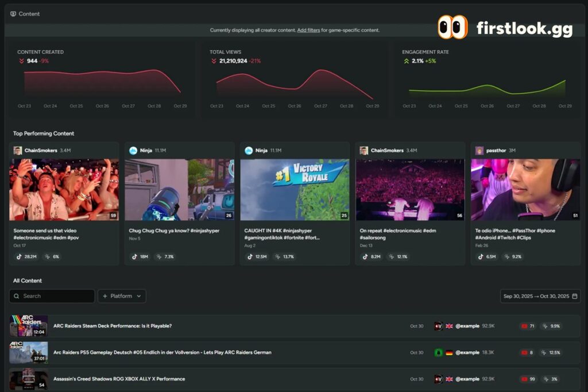Click TikTok icon beside 28.2M views
588x392 pixels.
pos(19,257)
